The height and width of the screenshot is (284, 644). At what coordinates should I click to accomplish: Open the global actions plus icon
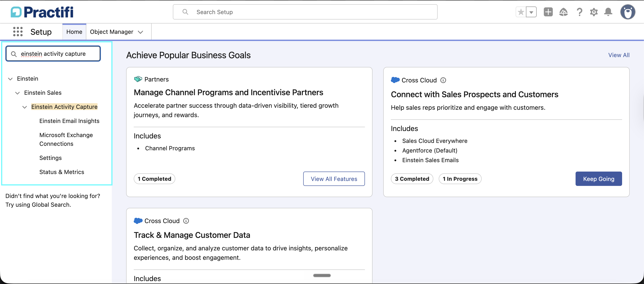[x=548, y=12]
